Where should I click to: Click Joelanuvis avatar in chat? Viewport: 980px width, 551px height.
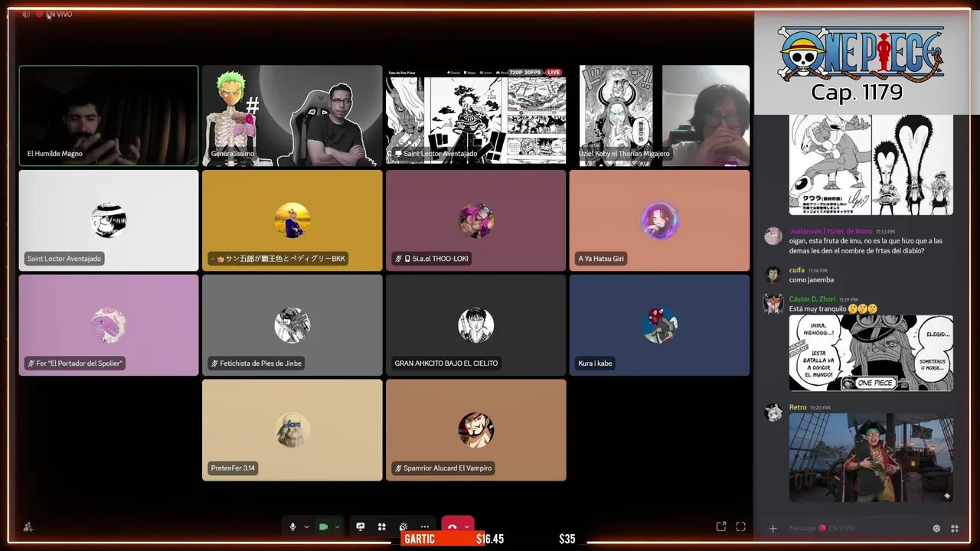coord(773,236)
